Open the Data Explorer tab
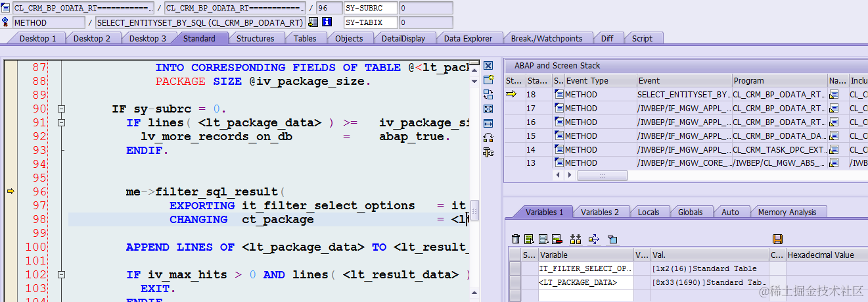 pyautogui.click(x=468, y=38)
